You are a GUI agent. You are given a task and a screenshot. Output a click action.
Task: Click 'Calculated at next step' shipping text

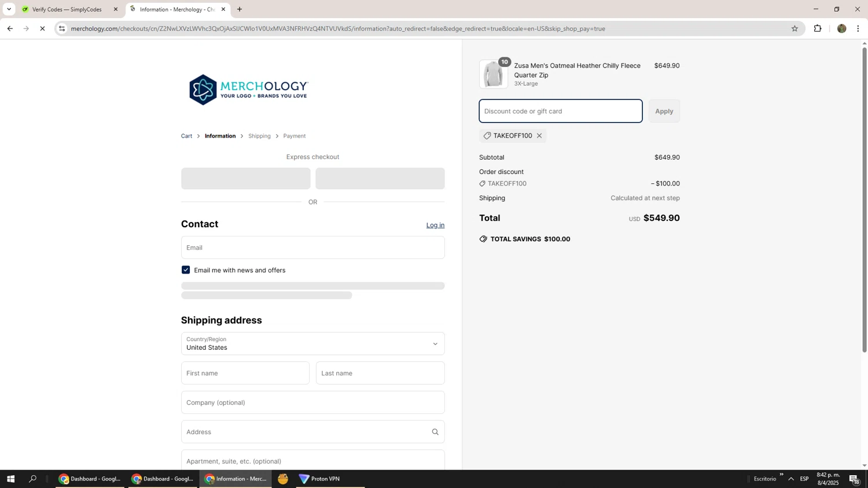[x=645, y=198]
